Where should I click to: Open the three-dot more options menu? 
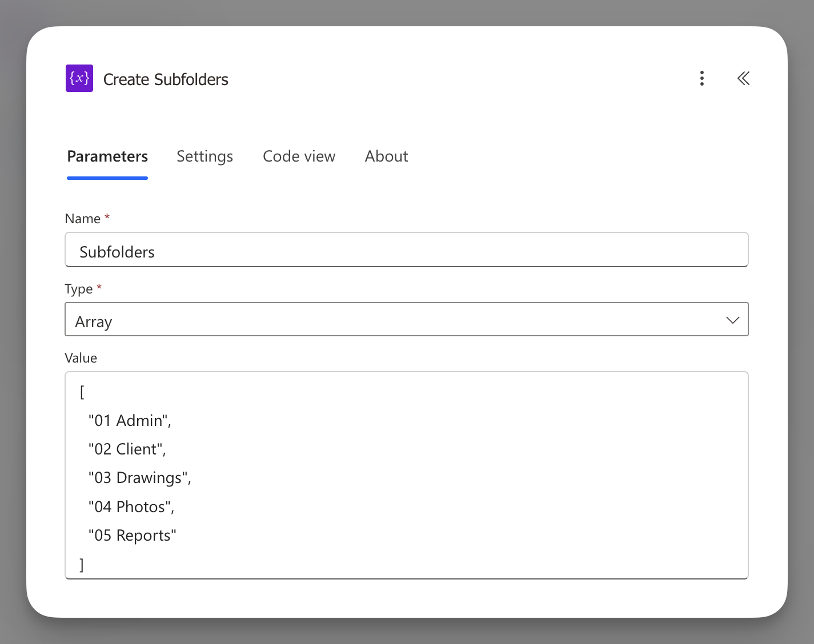click(x=701, y=78)
